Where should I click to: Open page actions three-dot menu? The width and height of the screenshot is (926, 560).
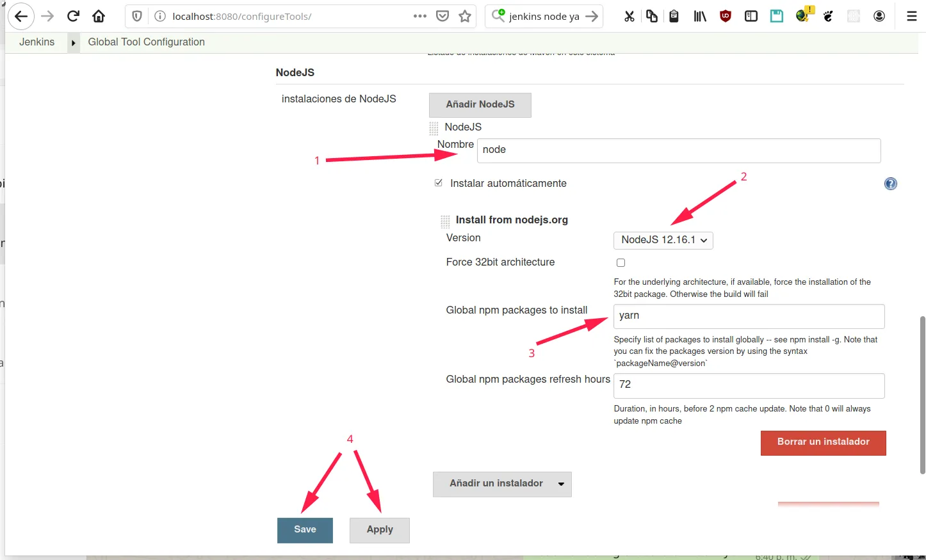[x=420, y=16]
